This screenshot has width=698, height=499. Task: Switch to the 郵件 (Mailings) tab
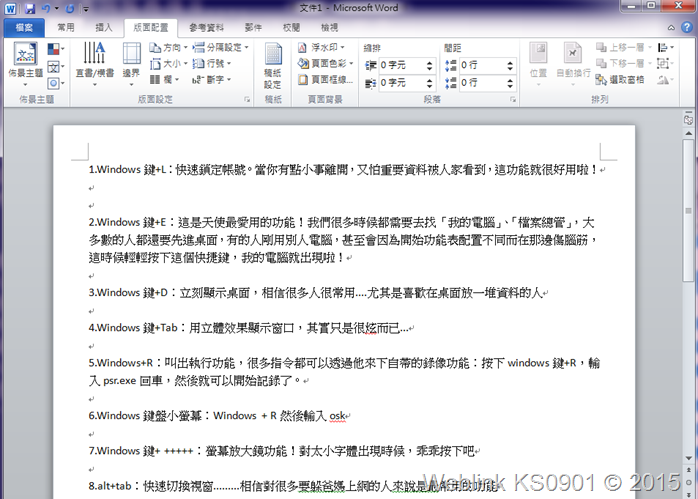[x=253, y=28]
